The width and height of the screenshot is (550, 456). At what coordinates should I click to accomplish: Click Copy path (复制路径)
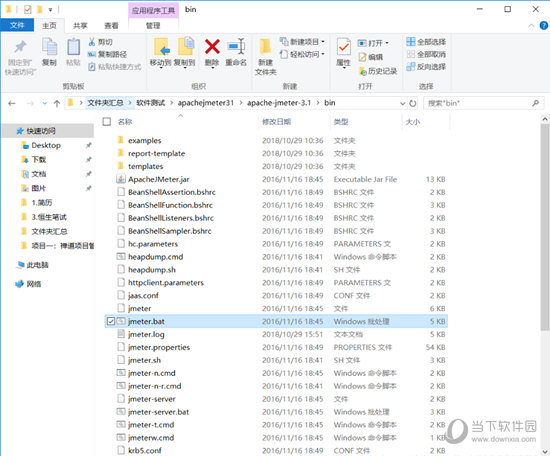(x=107, y=54)
